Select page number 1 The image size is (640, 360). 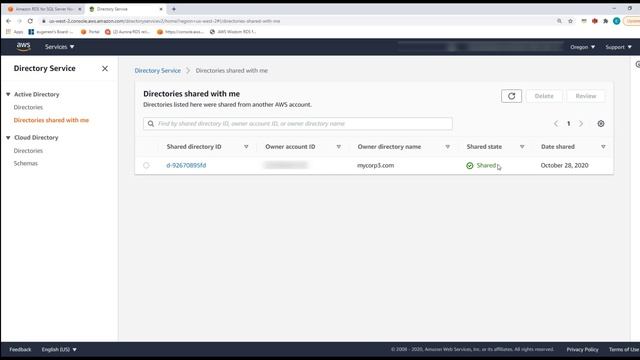568,124
